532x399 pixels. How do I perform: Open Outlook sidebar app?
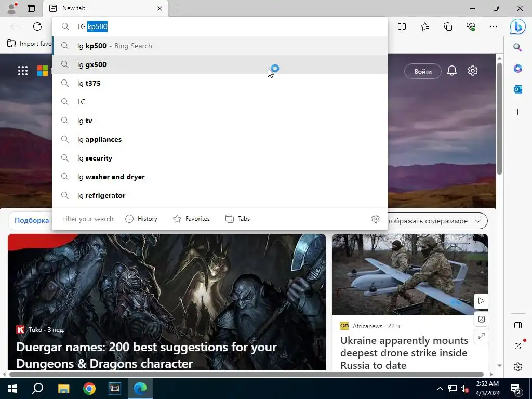(517, 89)
